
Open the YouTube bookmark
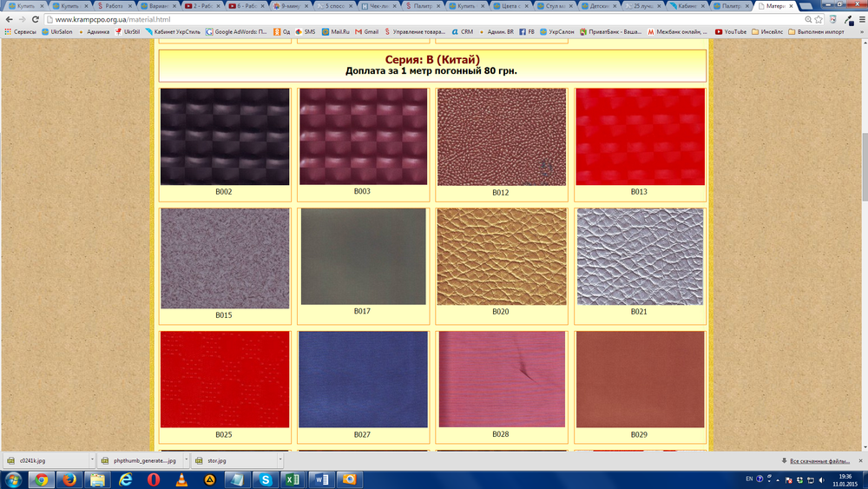coord(729,31)
